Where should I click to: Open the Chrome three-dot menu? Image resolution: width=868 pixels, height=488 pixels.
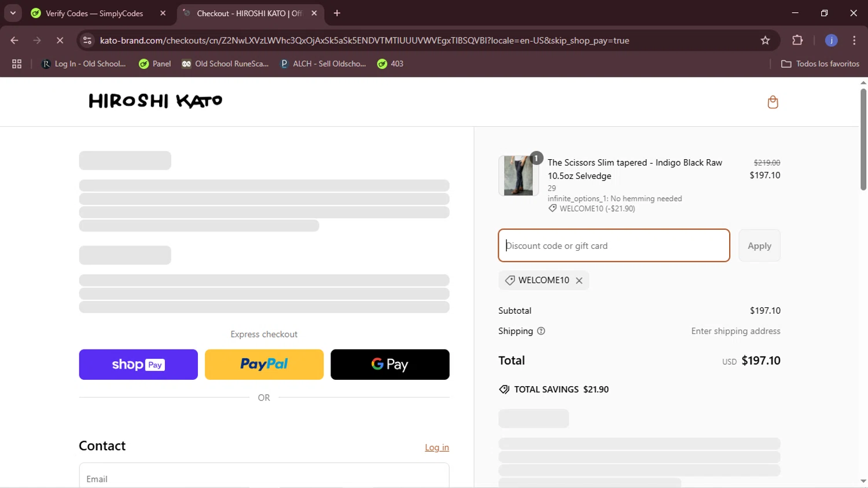pyautogui.click(x=854, y=41)
